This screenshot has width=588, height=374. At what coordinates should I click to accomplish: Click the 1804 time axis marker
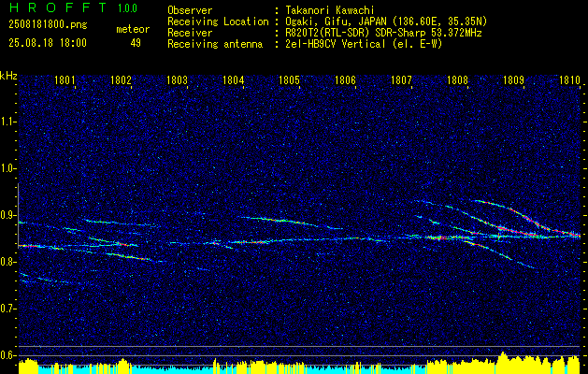[233, 79]
